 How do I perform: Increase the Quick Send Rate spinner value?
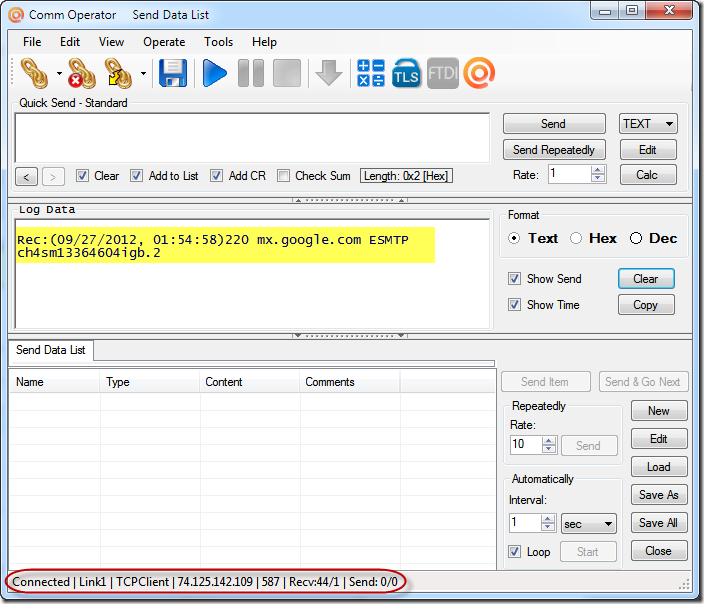coord(598,170)
